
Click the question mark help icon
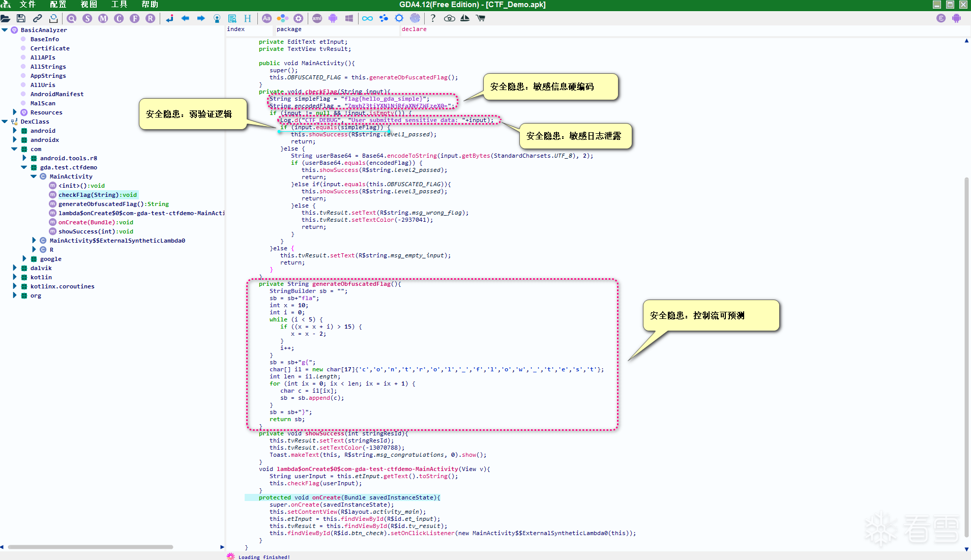point(433,18)
